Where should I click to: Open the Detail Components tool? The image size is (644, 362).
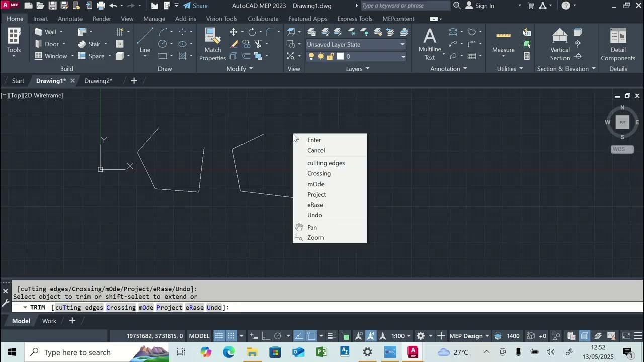618,43
